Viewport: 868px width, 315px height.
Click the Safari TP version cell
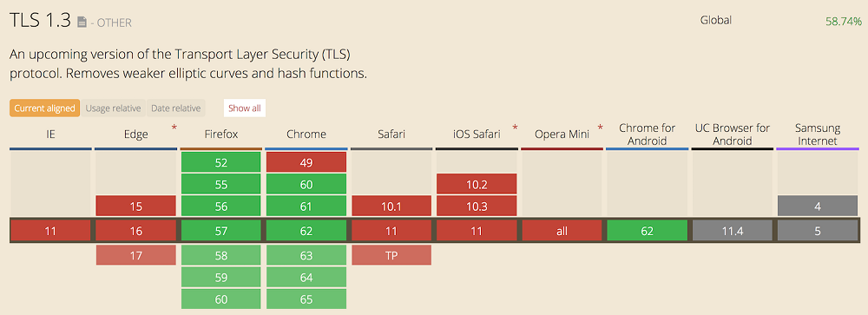[x=391, y=255]
